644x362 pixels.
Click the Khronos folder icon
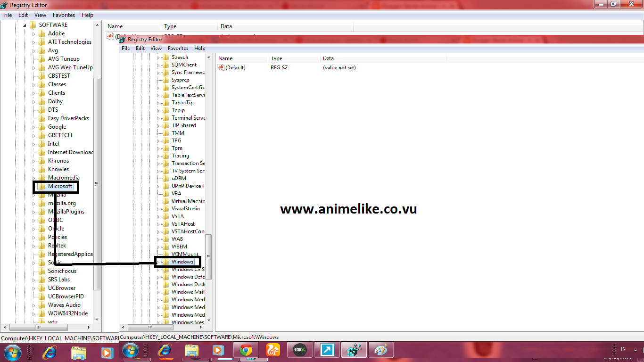click(x=41, y=161)
